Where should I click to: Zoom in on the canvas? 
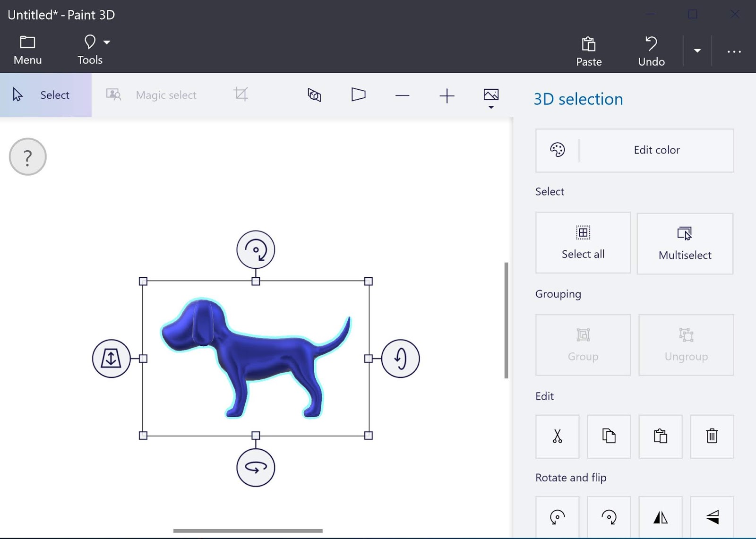pyautogui.click(x=447, y=95)
